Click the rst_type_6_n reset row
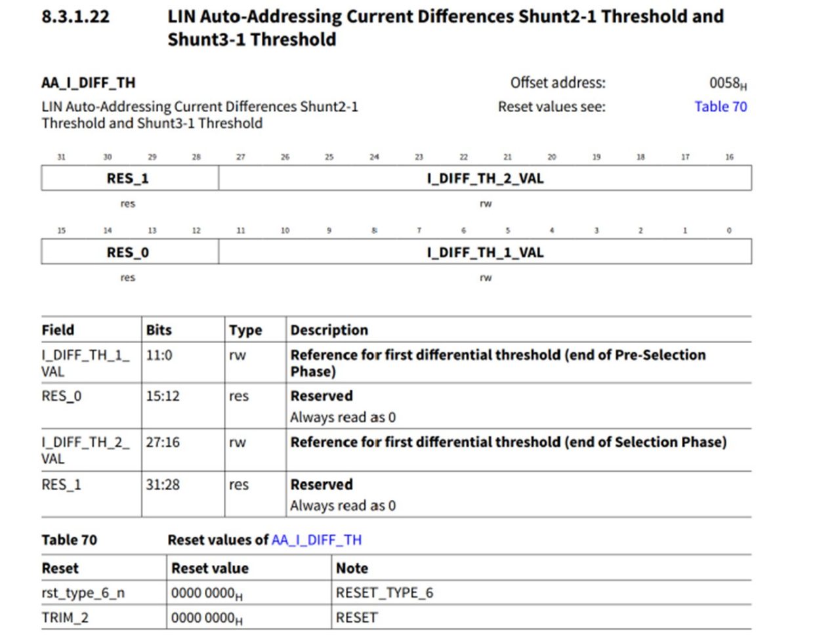Image resolution: width=840 pixels, height=639 pixels. tap(396, 593)
